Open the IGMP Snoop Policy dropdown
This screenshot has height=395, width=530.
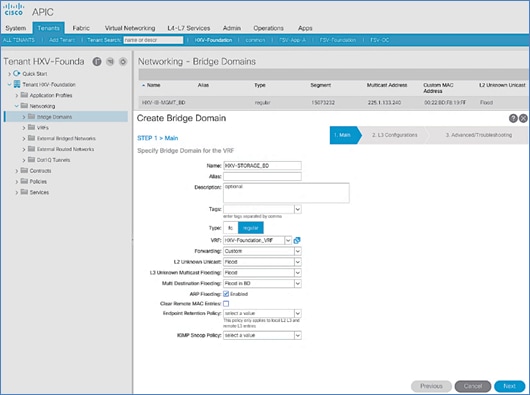point(298,335)
